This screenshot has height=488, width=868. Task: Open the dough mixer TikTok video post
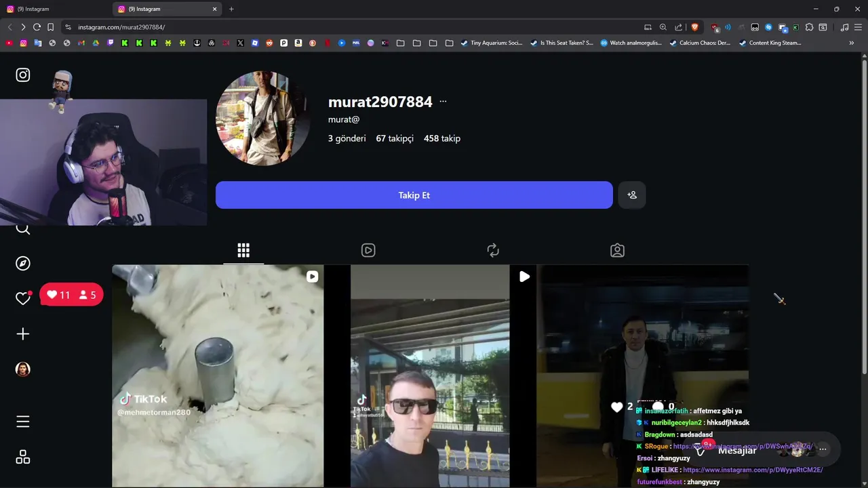(x=218, y=375)
